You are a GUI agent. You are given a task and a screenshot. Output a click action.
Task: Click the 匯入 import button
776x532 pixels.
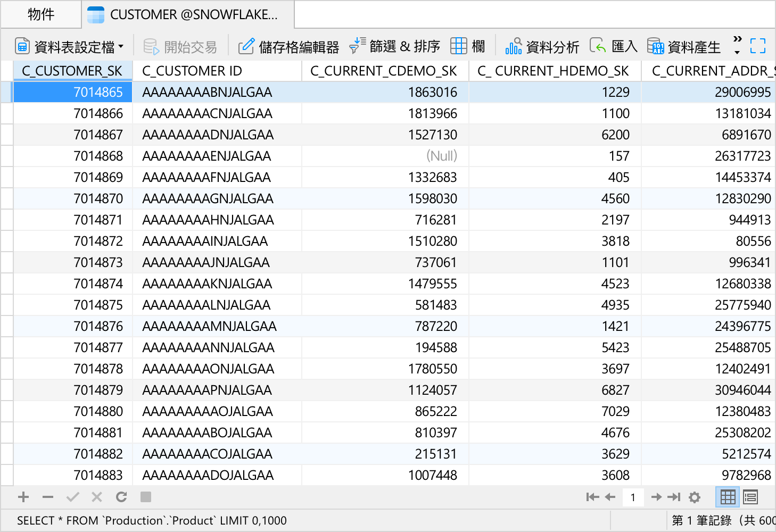613,47
